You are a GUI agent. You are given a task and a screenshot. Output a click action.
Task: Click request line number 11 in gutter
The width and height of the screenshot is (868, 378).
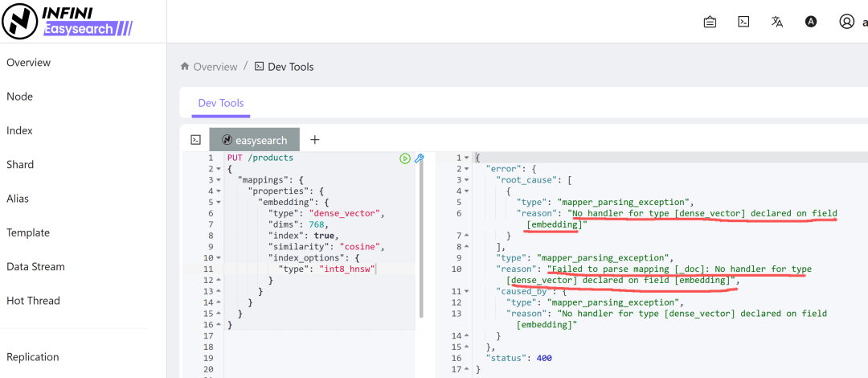[x=208, y=269]
